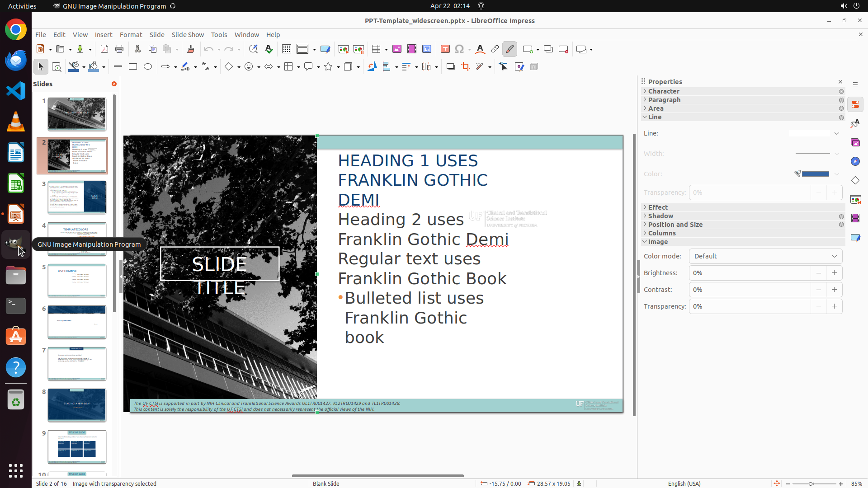Open the Format menu
The height and width of the screenshot is (488, 868).
(131, 35)
